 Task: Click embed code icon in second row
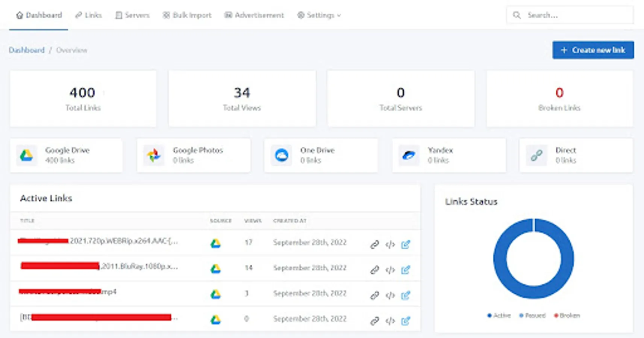pyautogui.click(x=390, y=270)
